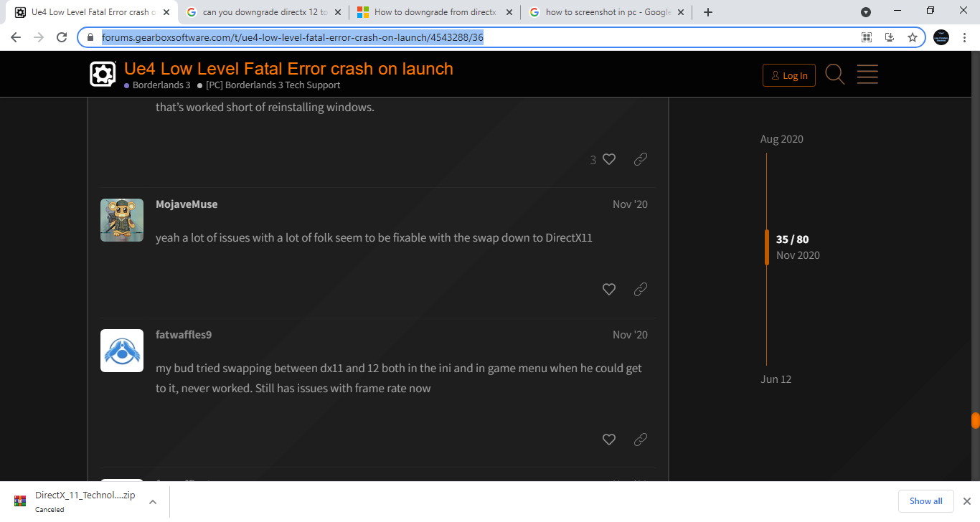The image size is (980, 522).
Task: Click MojaveMuse's avatar image
Action: pyautogui.click(x=122, y=220)
